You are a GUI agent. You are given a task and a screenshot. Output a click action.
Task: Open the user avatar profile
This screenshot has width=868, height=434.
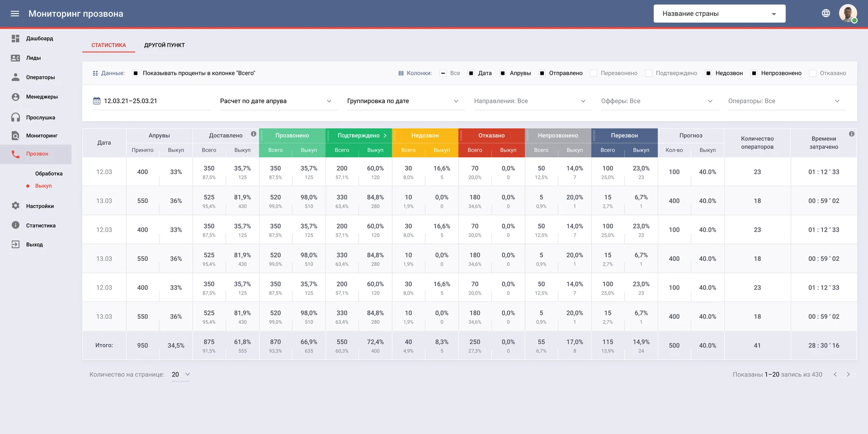848,14
